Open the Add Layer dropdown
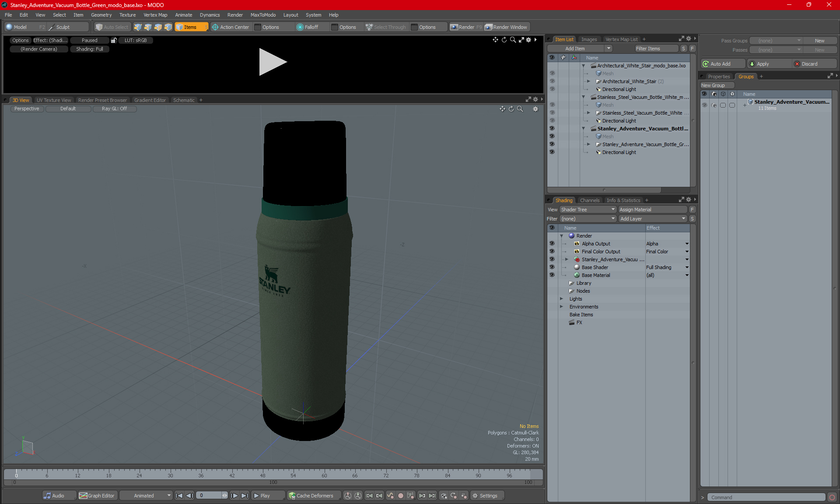840x504 pixels. [x=653, y=219]
